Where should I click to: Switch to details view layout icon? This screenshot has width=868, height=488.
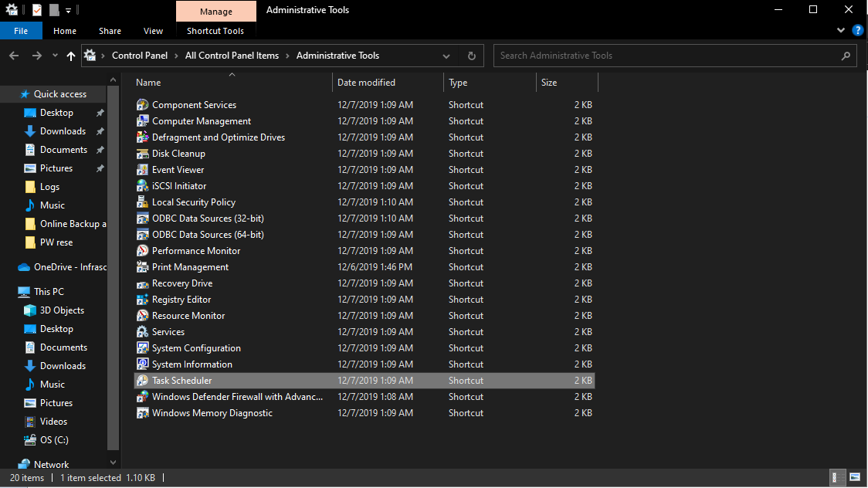(838, 477)
